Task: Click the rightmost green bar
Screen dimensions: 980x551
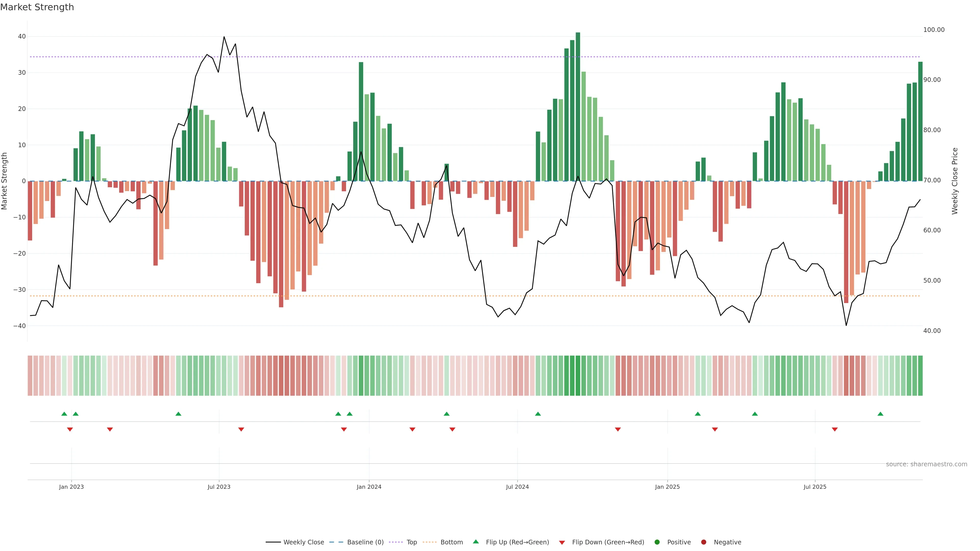Action: point(920,122)
